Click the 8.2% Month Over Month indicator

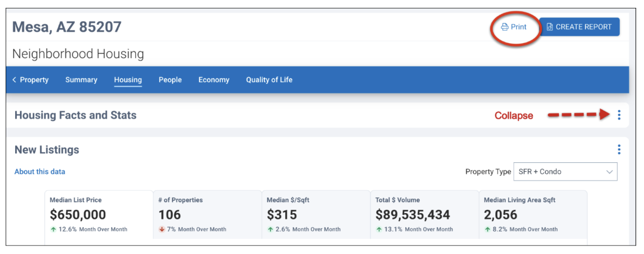click(521, 229)
